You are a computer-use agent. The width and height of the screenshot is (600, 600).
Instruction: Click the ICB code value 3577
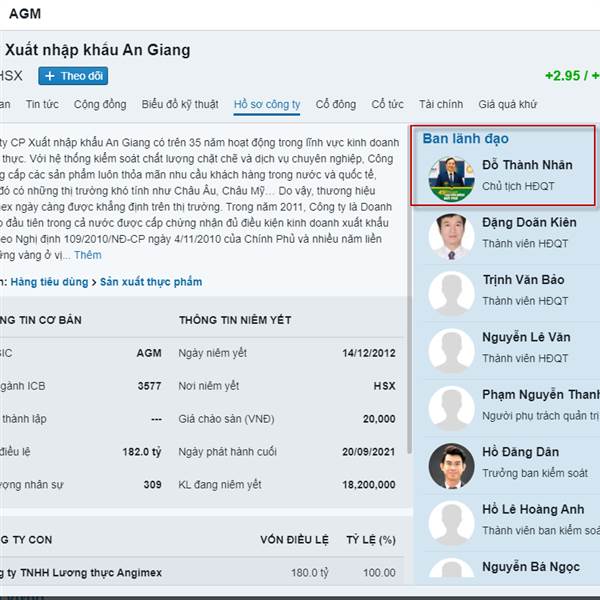(x=150, y=386)
